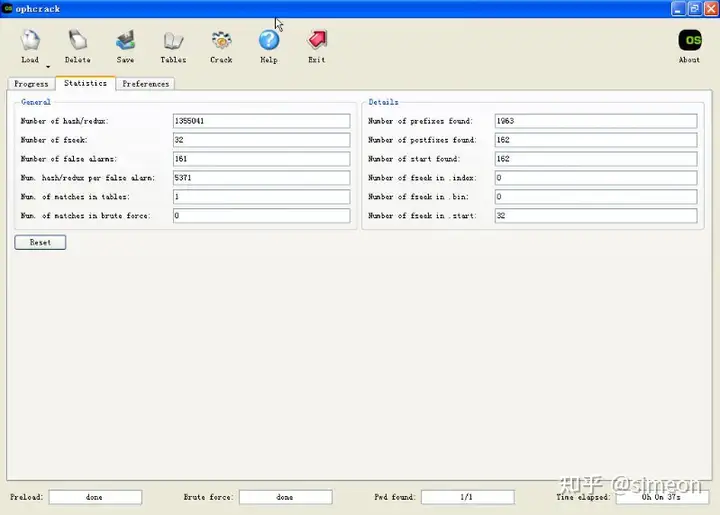
Task: Click the Details group label
Action: [383, 102]
